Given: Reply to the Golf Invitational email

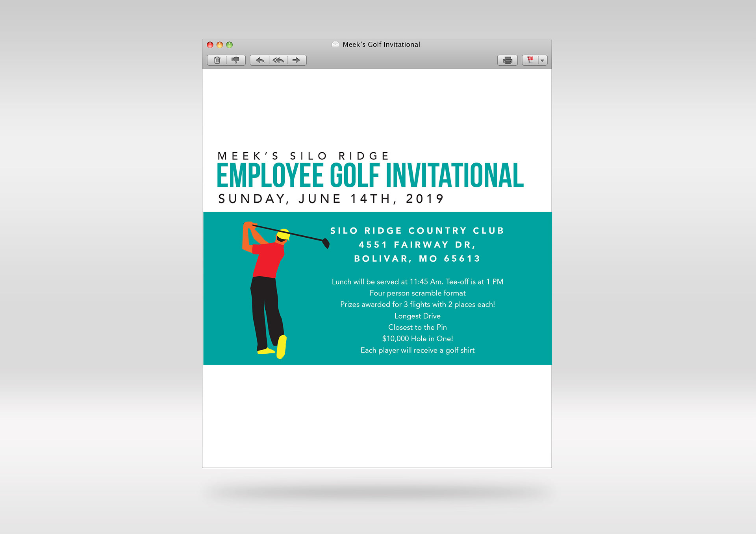Looking at the screenshot, I should (260, 60).
